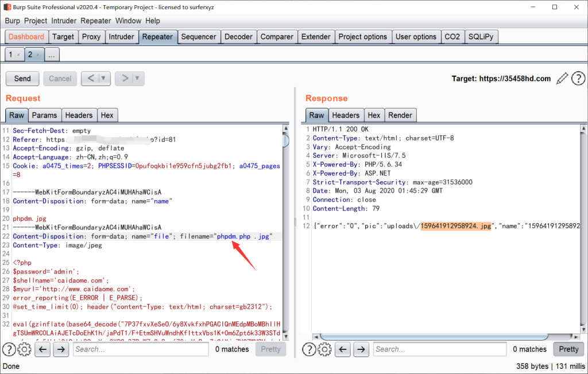The image size is (588, 374).
Task: Open the Burp menu
Action: tap(13, 21)
